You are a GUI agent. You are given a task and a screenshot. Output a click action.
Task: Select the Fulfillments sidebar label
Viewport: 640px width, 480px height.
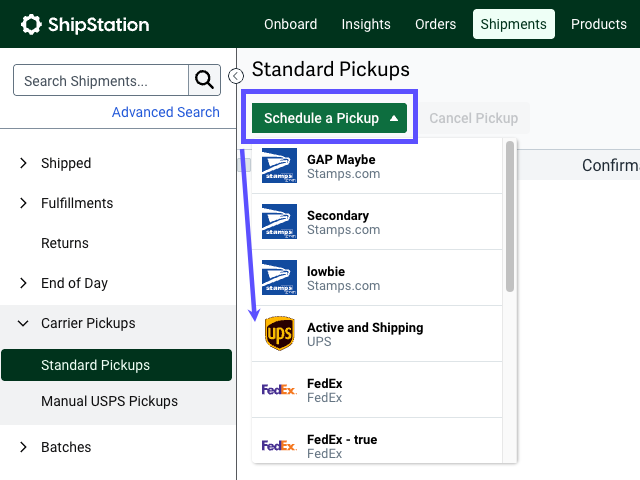click(77, 203)
